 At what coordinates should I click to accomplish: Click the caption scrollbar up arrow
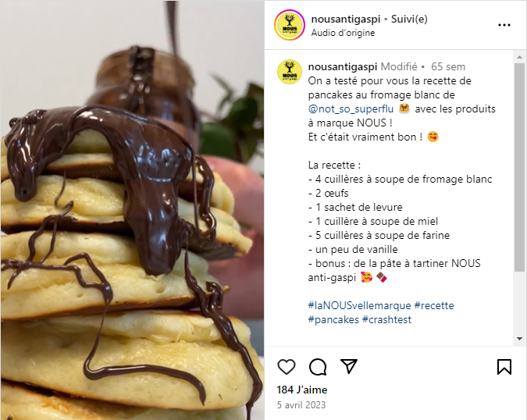(x=519, y=57)
